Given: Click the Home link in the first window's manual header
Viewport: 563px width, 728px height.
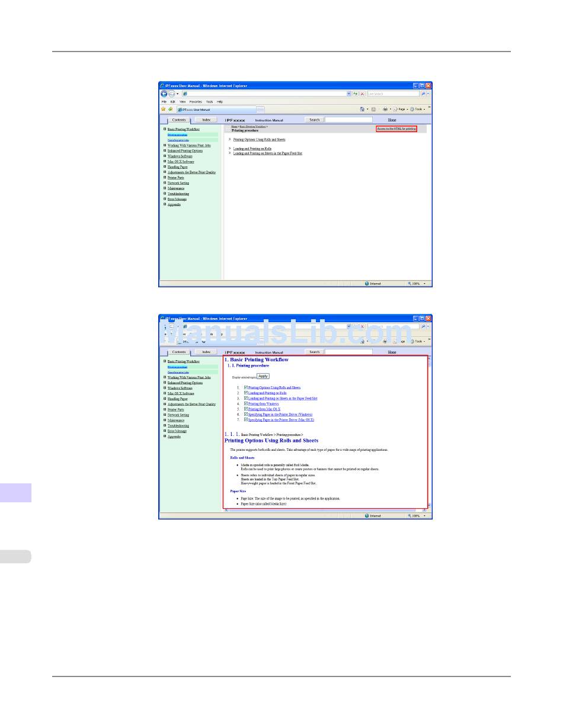Looking at the screenshot, I should point(392,120).
